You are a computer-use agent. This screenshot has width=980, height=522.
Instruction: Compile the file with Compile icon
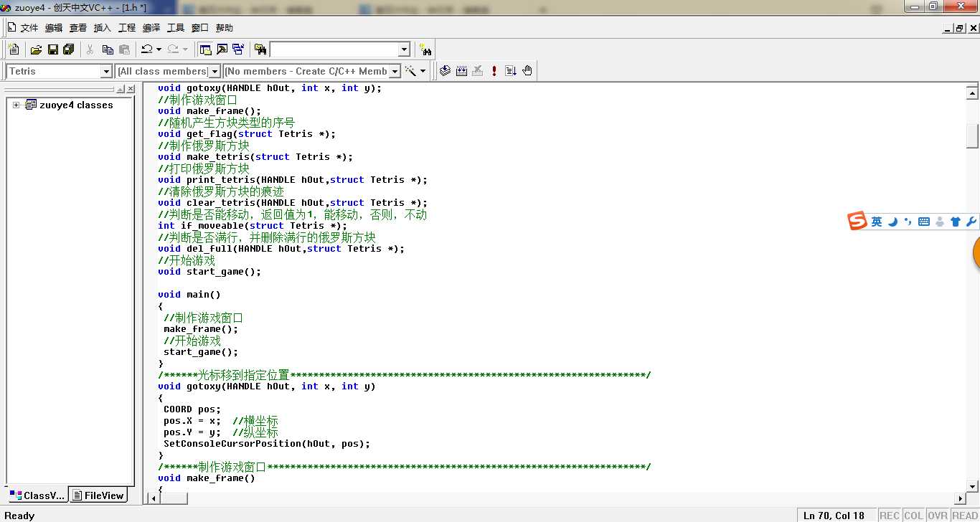coord(446,71)
